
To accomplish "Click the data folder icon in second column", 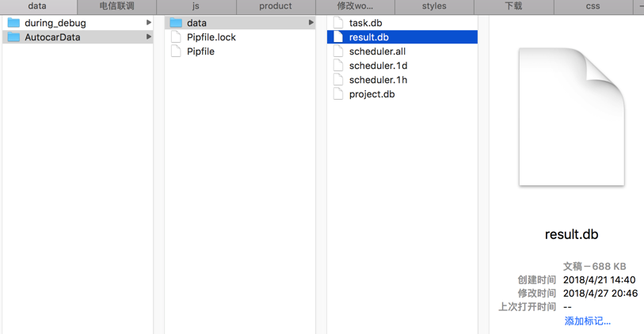I will point(176,23).
